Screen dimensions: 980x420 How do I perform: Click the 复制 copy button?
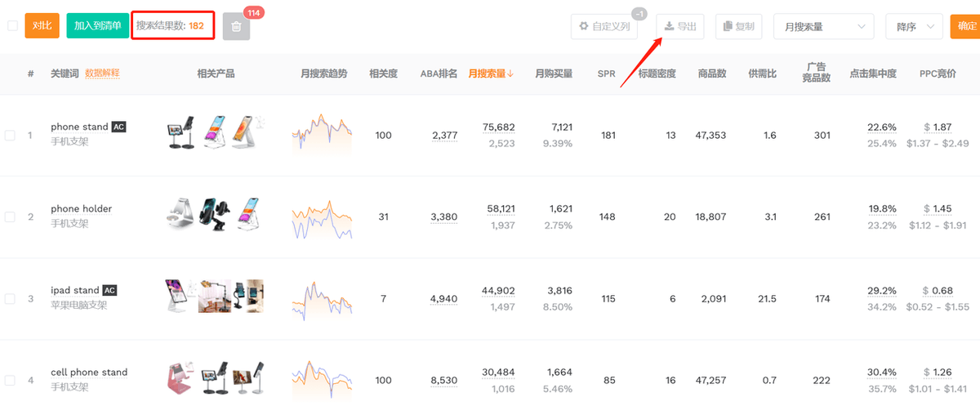pyautogui.click(x=738, y=26)
